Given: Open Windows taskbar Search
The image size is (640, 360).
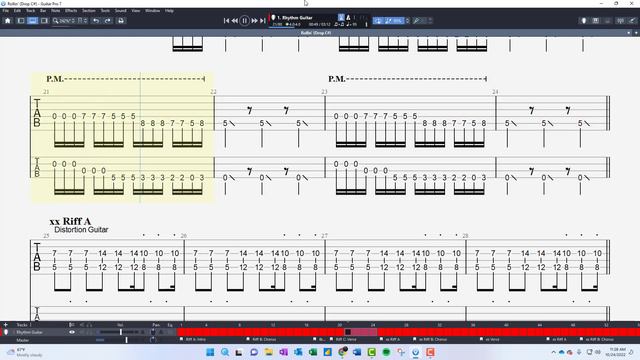Looking at the screenshot, I should pyautogui.click(x=225, y=352).
